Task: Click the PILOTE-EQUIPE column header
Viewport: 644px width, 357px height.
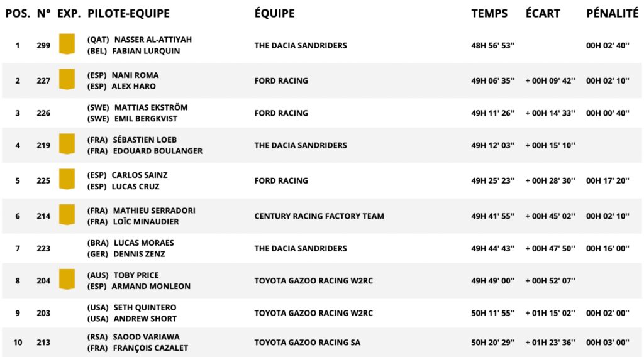Action: tap(128, 13)
